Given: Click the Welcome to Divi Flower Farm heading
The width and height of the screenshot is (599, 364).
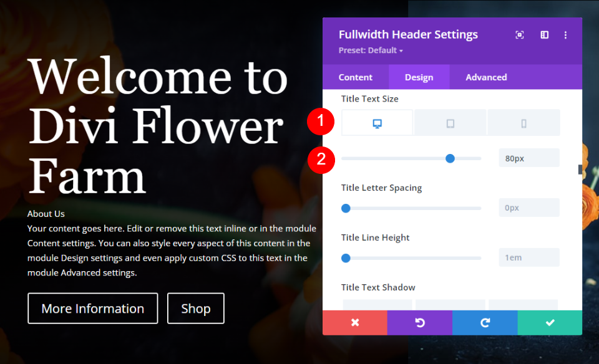Looking at the screenshot, I should pos(158,126).
